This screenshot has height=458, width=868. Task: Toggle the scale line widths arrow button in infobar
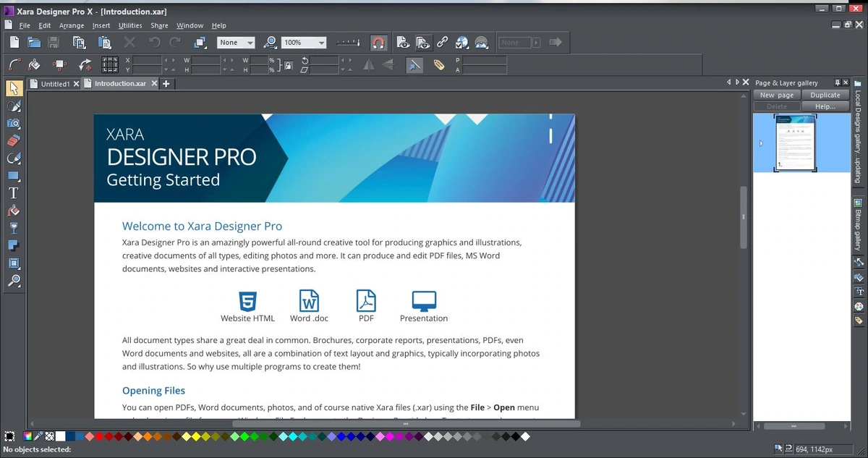pos(414,65)
